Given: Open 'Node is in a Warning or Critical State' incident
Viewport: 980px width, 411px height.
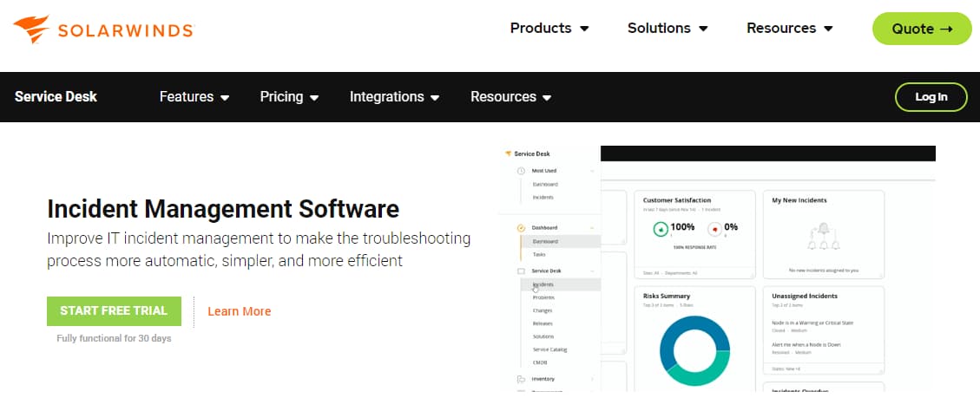Looking at the screenshot, I should coord(812,323).
